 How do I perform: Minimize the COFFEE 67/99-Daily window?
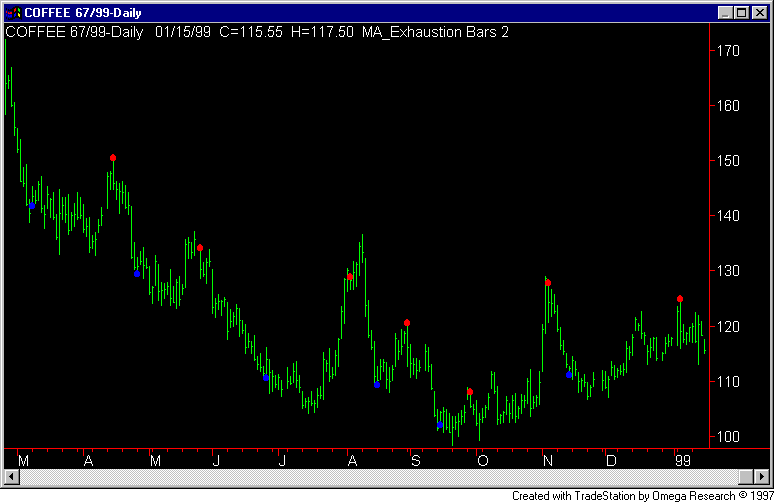(x=725, y=13)
